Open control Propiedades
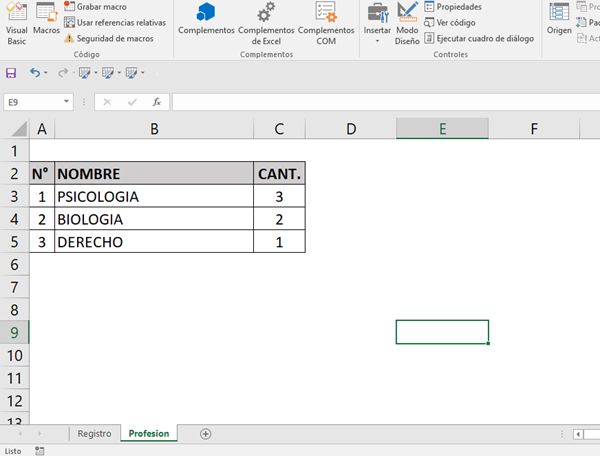 pyautogui.click(x=453, y=7)
